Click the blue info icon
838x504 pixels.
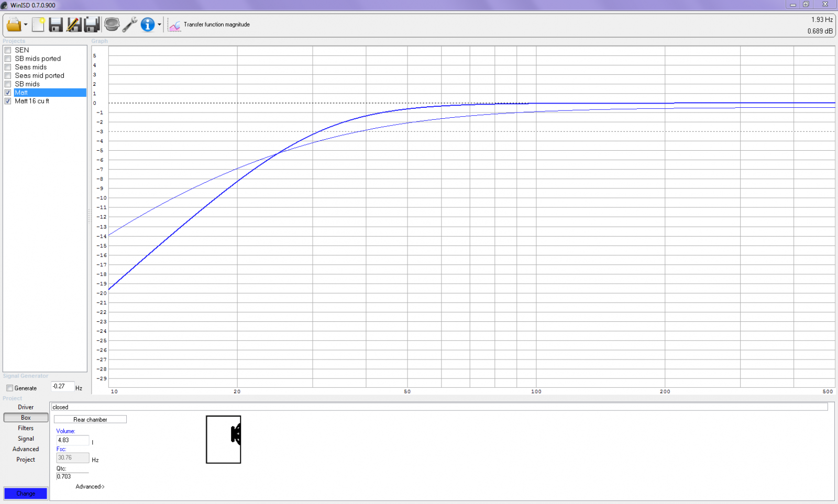[x=148, y=25]
